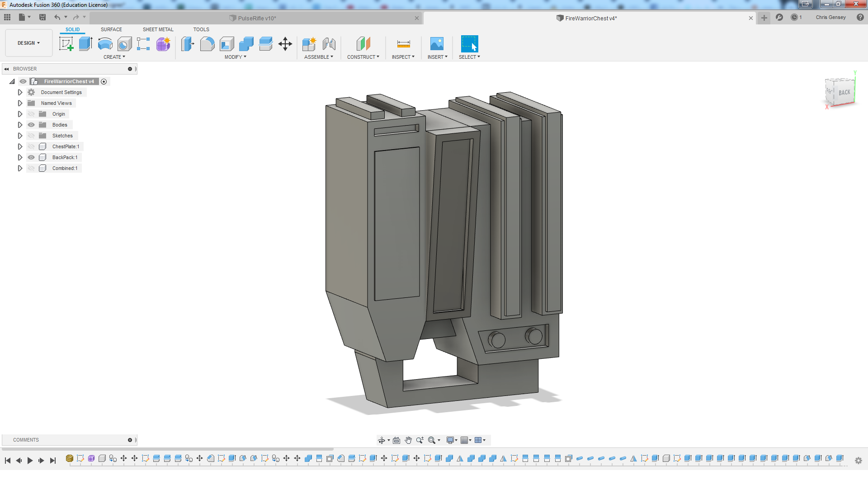Expand the Sketches folder
Image resolution: width=868 pixels, height=480 pixels.
[20, 136]
